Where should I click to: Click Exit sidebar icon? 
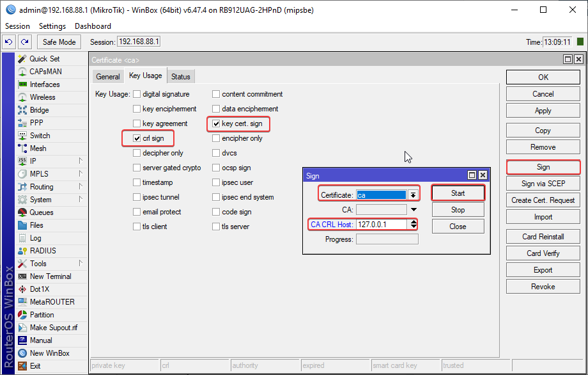(x=22, y=366)
